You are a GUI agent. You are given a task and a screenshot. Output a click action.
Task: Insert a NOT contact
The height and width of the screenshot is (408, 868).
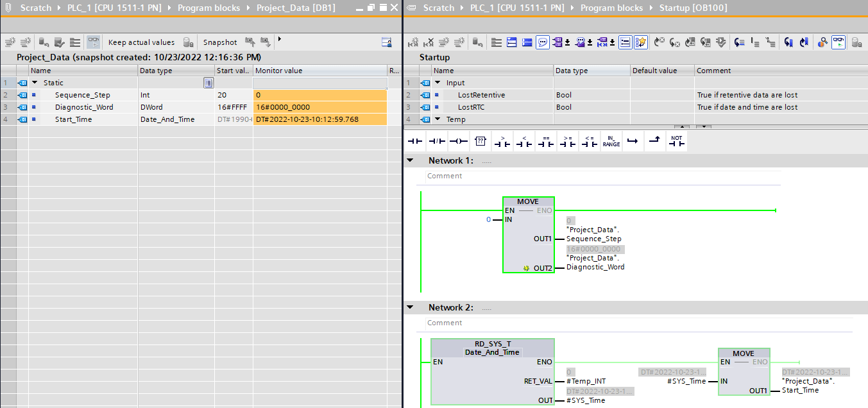(676, 141)
